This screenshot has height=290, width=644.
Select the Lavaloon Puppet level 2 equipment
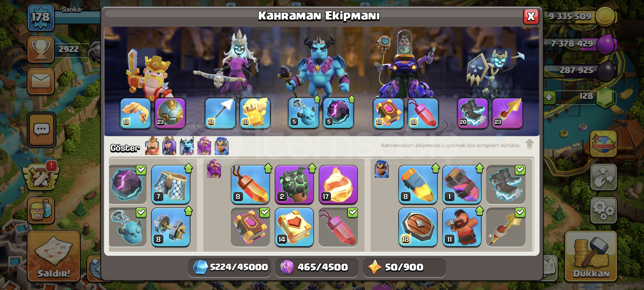click(294, 184)
